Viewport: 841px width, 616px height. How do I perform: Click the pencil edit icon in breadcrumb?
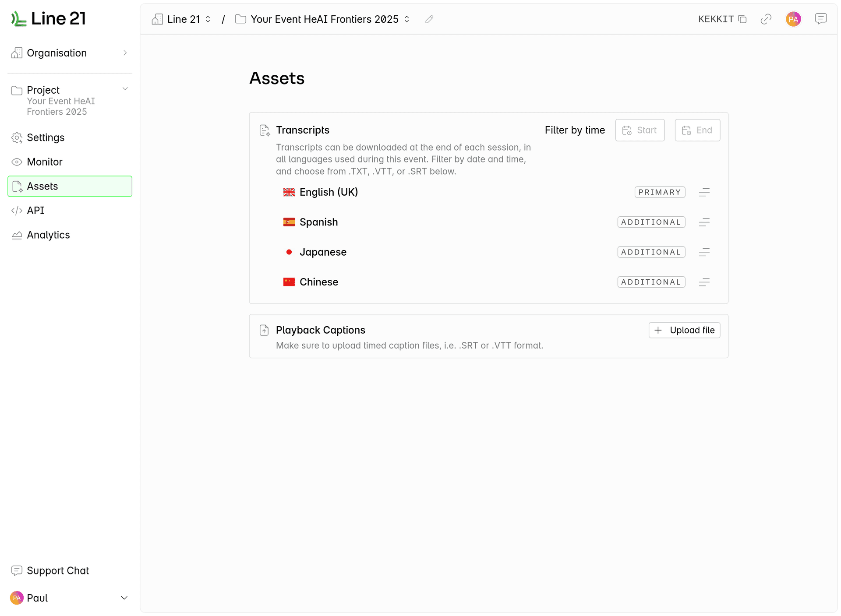click(429, 19)
